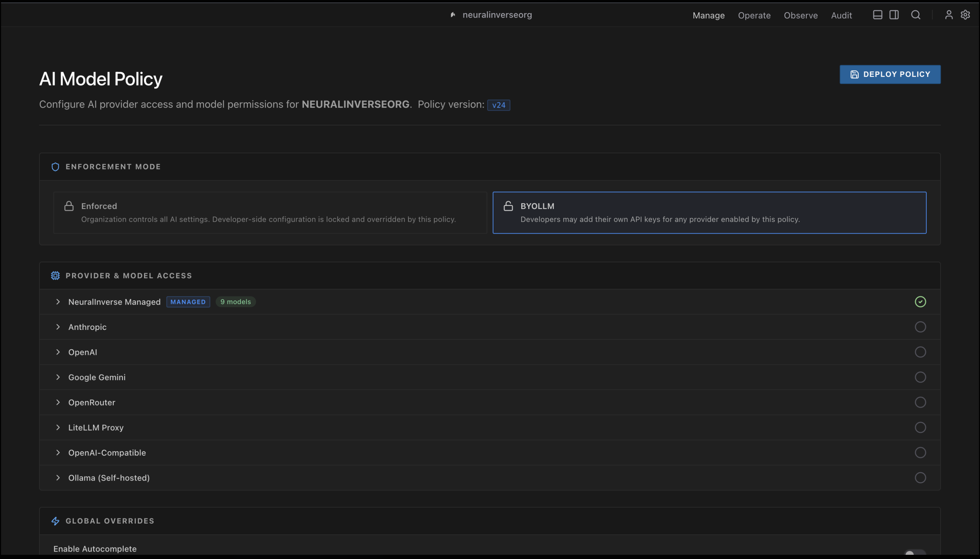Click the Global Overrides lightning icon

[x=55, y=521]
